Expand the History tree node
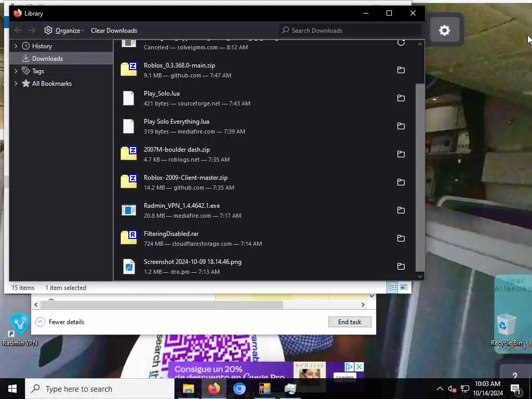The height and width of the screenshot is (399, 532). 16,46
